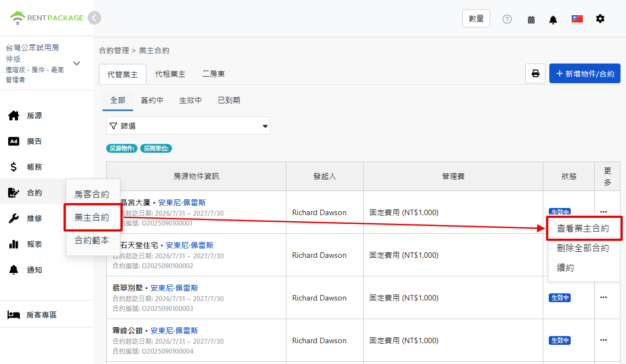Open 安東尼·佩雷斯 link in 石天堂住宅 row

point(189,245)
